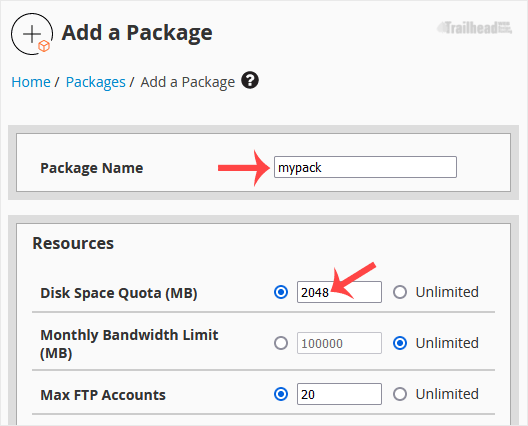Select the Disk Space Quota custom value radio
The image size is (528, 426).
[281, 292]
